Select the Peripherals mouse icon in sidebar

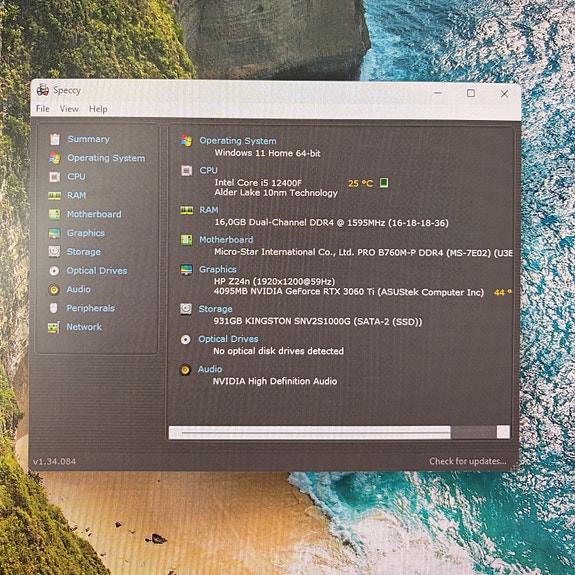point(54,308)
